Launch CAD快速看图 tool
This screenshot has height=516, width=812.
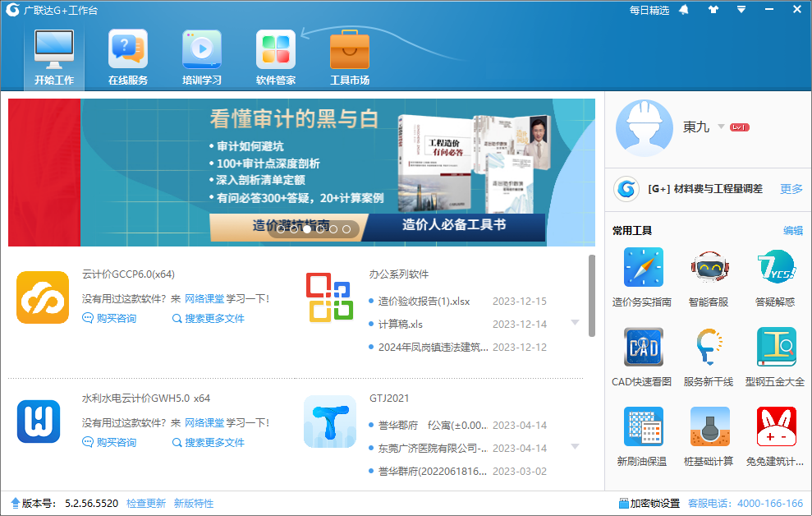tap(642, 357)
